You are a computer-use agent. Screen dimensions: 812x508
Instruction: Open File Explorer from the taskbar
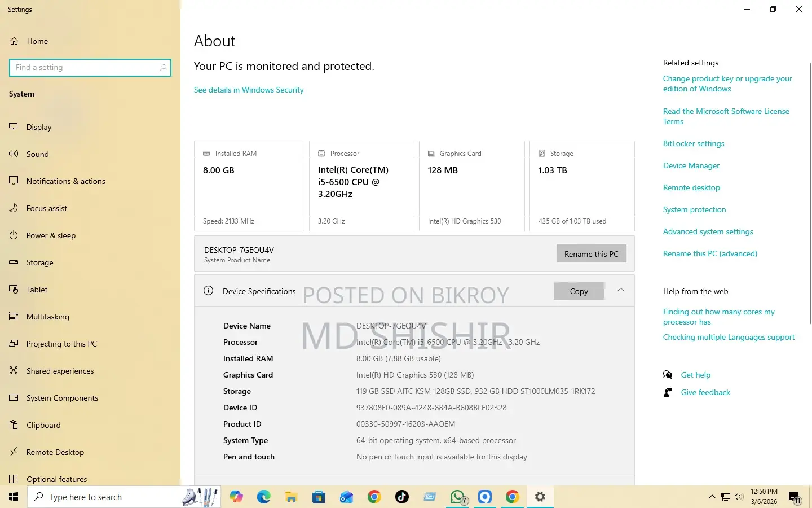[291, 497]
